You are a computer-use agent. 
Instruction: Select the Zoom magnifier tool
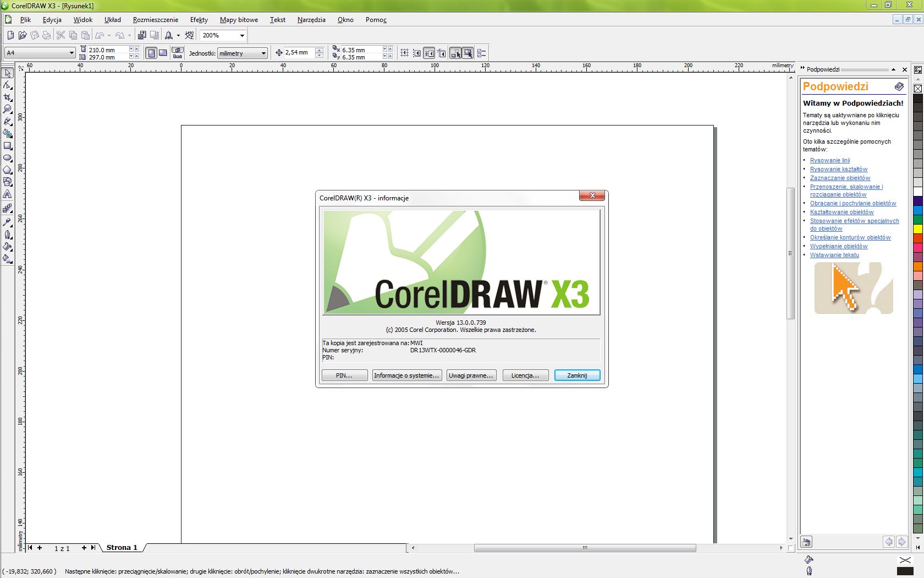tap(8, 110)
